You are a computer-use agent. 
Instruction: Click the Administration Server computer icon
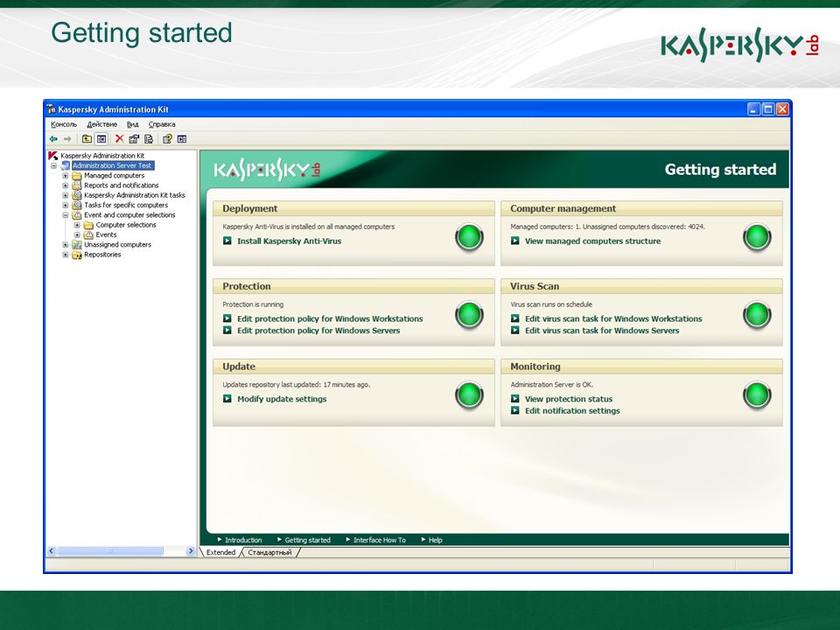coord(66,165)
